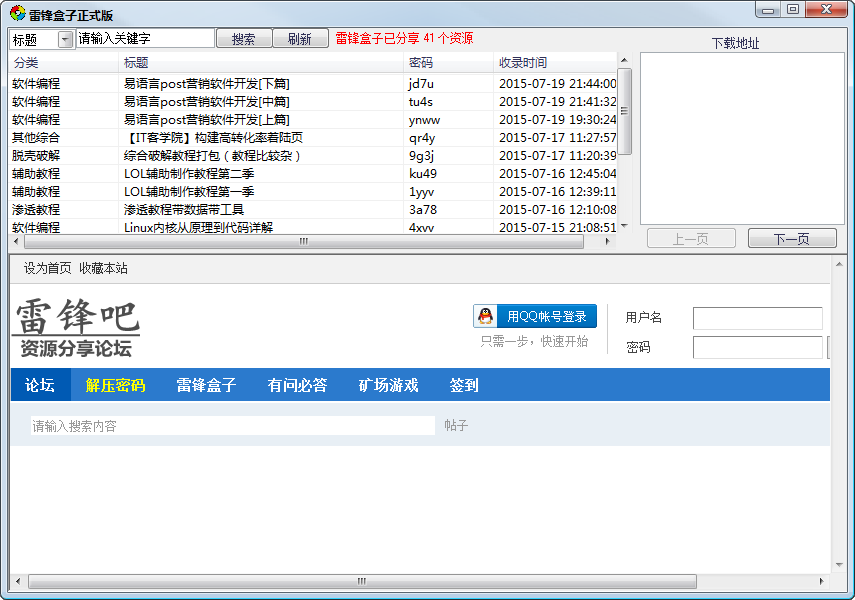Click the QQ penguin login icon

[485, 316]
